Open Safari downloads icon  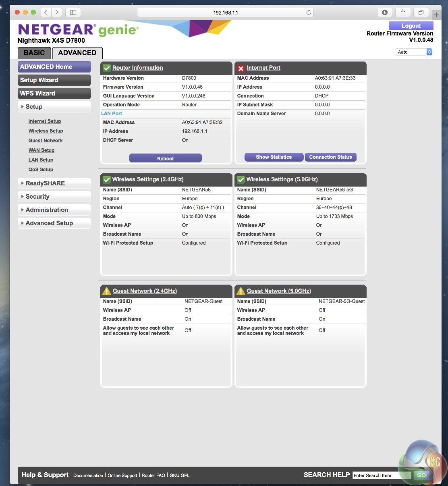pyautogui.click(x=385, y=12)
